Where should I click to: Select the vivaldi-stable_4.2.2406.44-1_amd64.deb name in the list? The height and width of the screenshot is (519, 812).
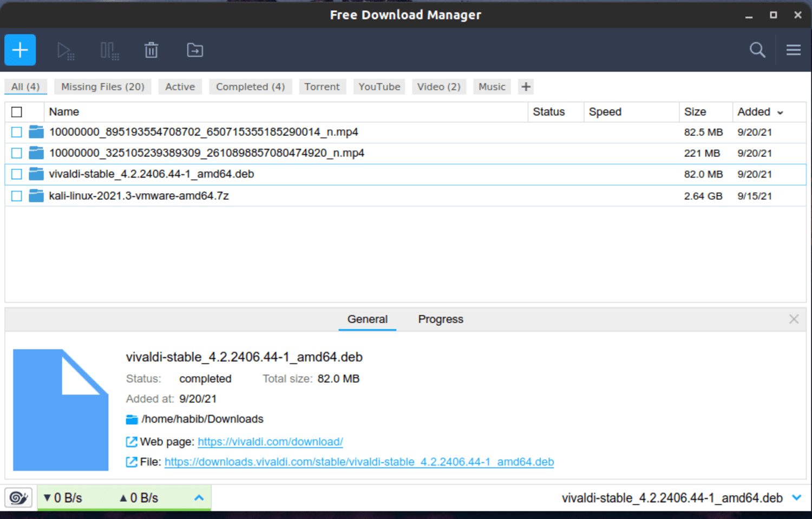click(x=152, y=174)
